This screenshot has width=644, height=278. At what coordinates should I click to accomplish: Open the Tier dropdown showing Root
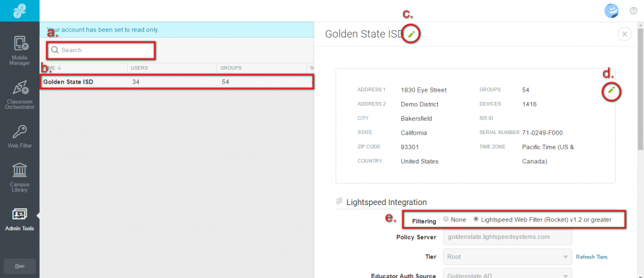[508, 257]
